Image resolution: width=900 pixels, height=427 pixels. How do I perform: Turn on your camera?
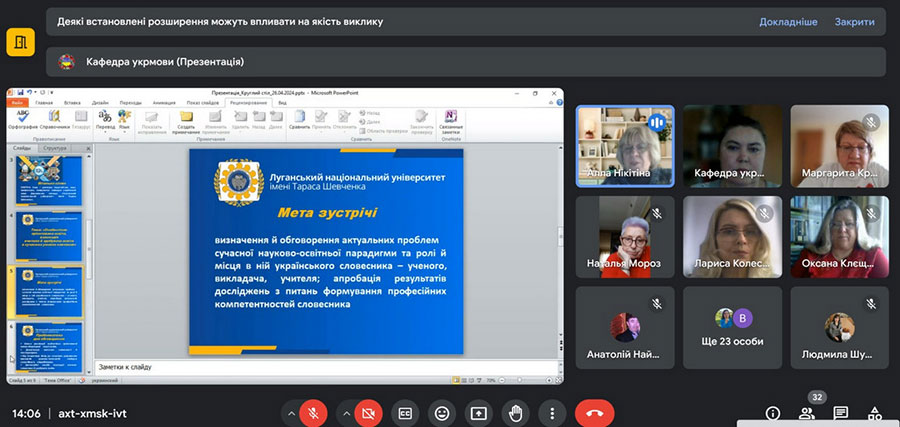tap(368, 413)
